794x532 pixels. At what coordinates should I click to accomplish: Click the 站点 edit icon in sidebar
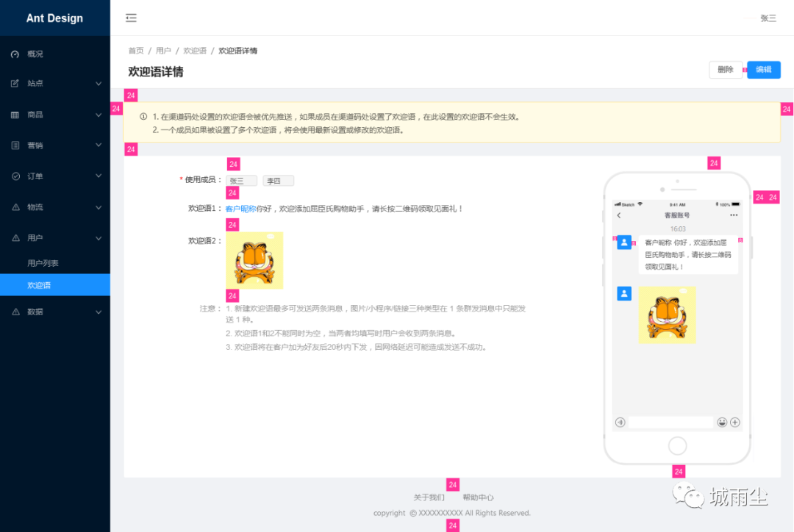pos(15,83)
